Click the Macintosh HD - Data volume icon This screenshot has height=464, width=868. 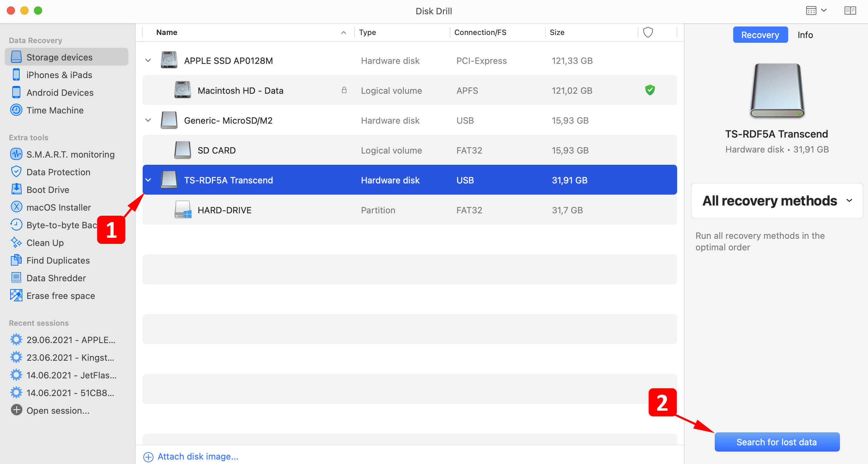pyautogui.click(x=182, y=90)
